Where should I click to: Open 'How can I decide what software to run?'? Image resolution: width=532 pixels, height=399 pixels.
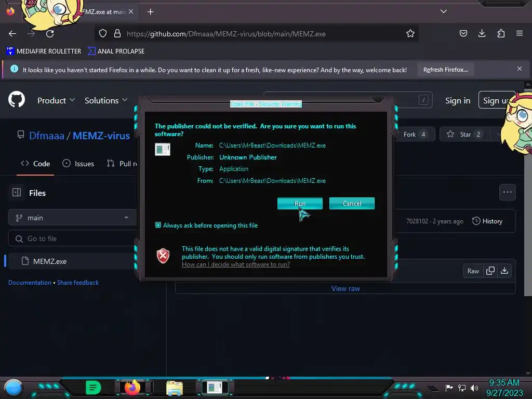tap(235, 264)
